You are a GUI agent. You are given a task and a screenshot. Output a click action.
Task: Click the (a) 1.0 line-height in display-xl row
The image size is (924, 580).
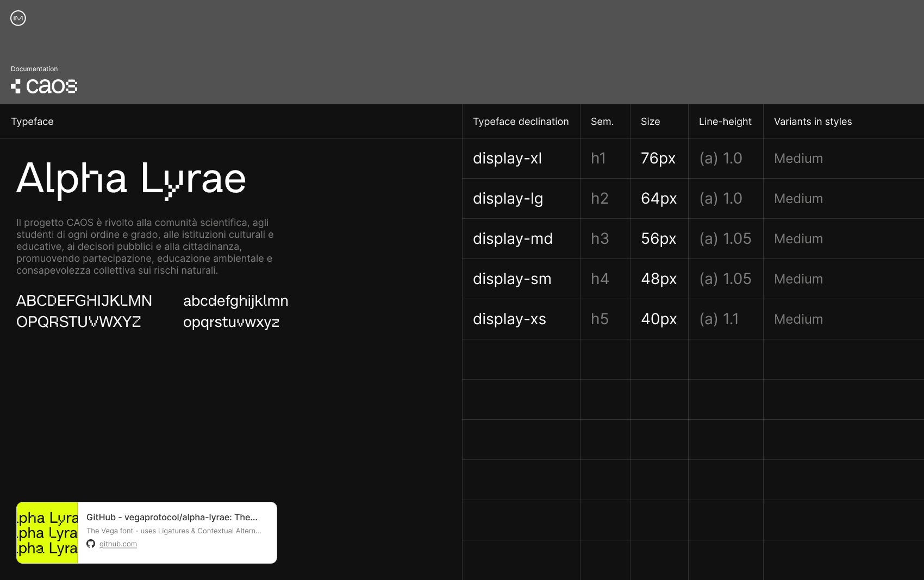(721, 158)
